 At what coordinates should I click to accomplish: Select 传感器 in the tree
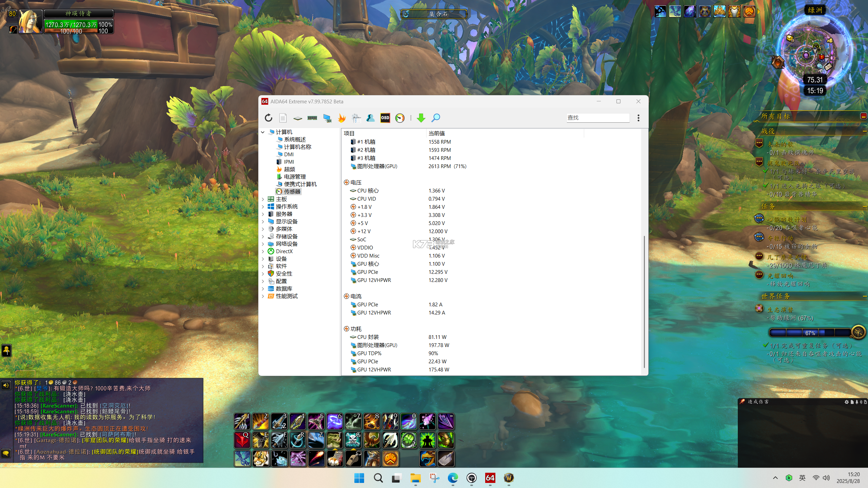(292, 192)
